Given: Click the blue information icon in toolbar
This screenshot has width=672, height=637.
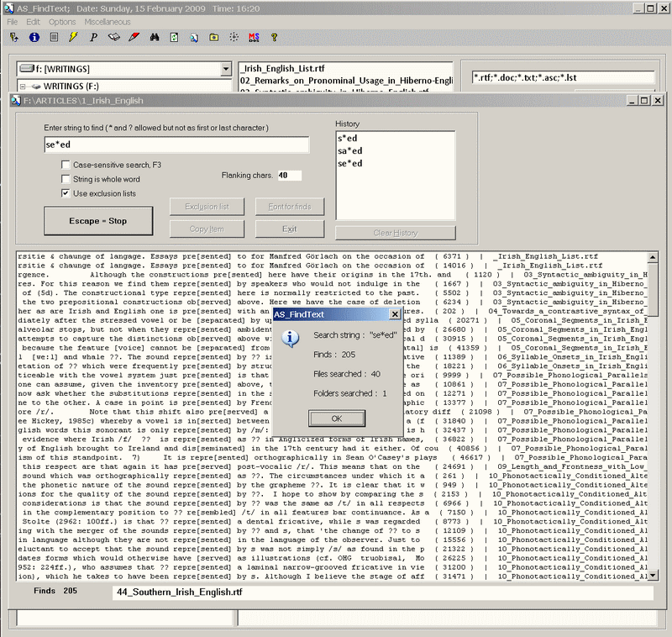Looking at the screenshot, I should click(x=34, y=38).
